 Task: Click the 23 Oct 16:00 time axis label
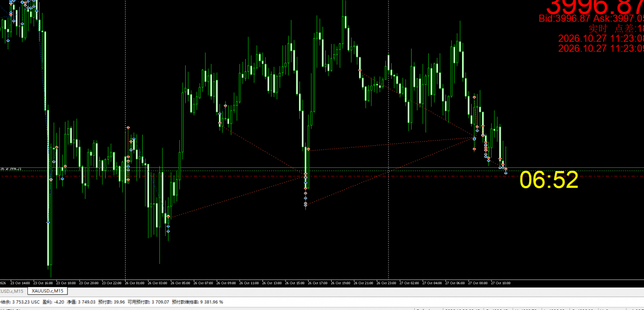43,283
